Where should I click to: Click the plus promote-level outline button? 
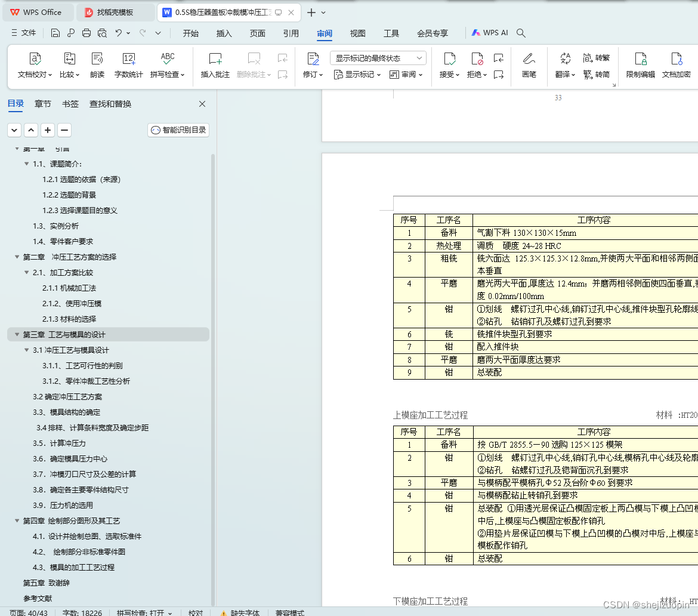pyautogui.click(x=48, y=130)
